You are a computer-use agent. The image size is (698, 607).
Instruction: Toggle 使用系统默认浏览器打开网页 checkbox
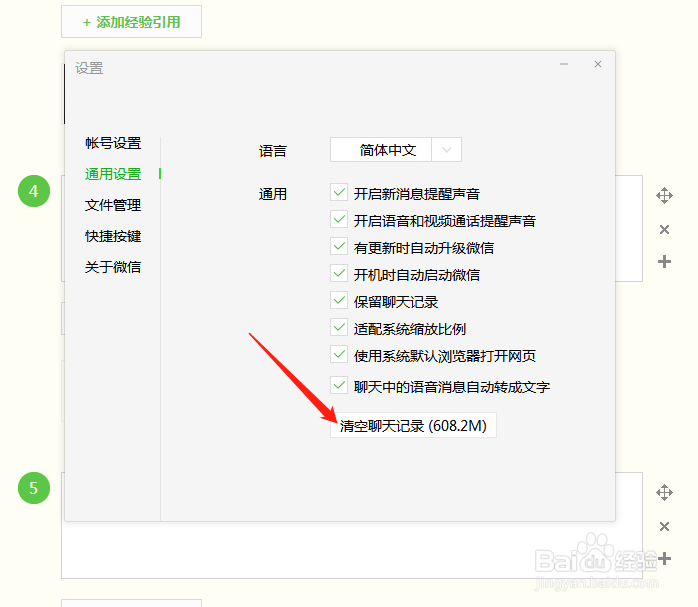pyautogui.click(x=339, y=355)
